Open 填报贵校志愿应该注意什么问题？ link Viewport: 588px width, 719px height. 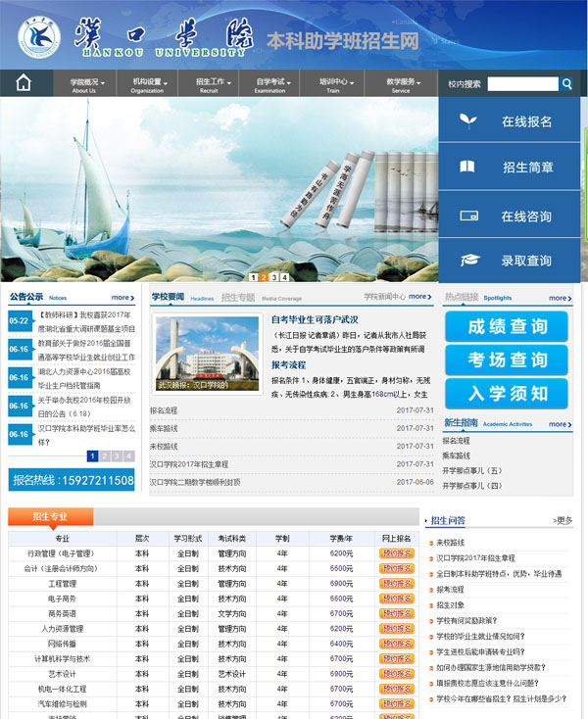click(x=488, y=683)
